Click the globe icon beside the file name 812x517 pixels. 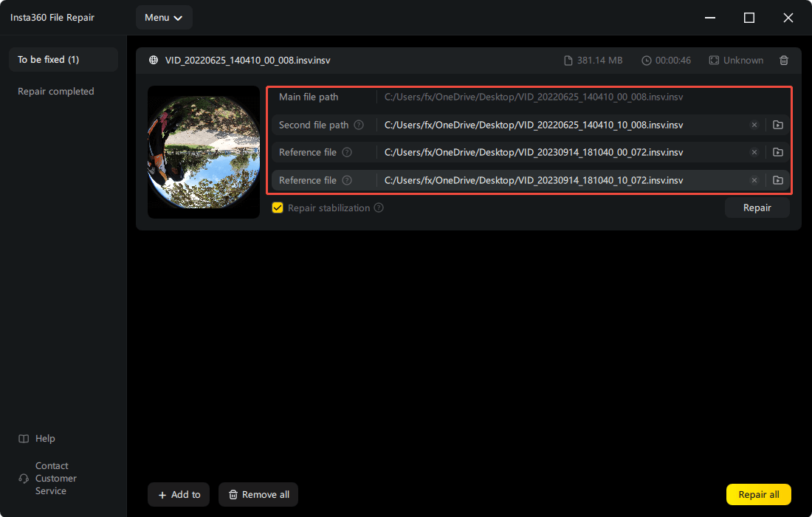[153, 60]
